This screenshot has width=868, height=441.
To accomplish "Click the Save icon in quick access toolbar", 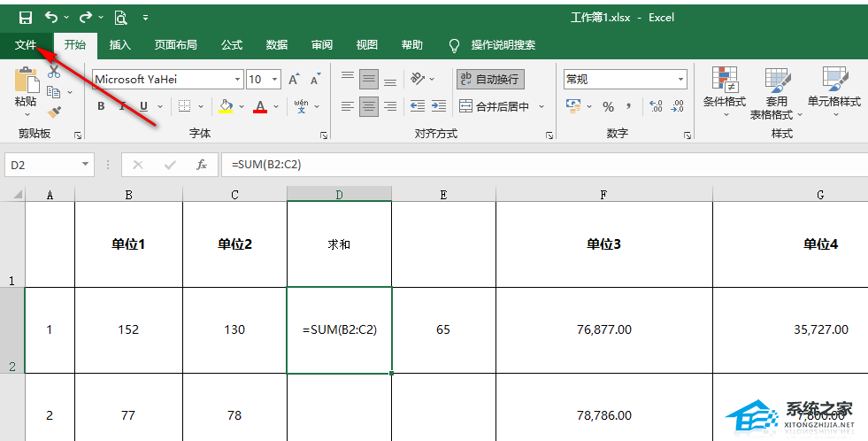I will (x=25, y=17).
